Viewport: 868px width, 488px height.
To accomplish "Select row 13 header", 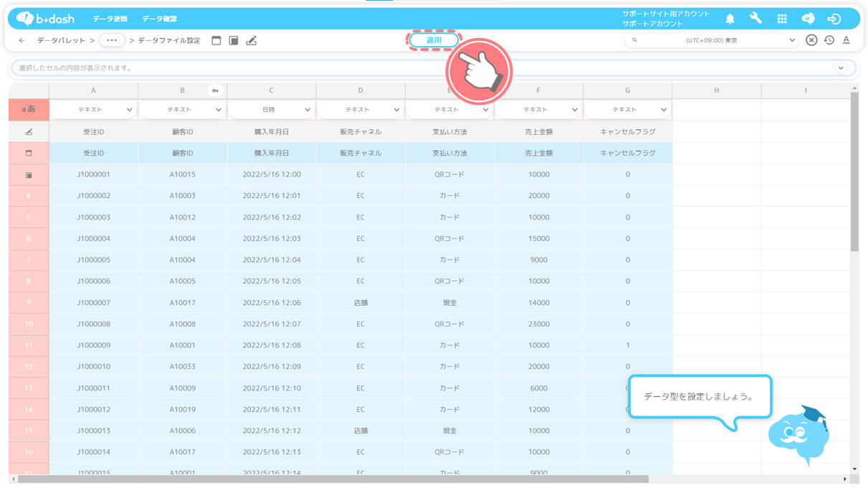I will coord(29,388).
